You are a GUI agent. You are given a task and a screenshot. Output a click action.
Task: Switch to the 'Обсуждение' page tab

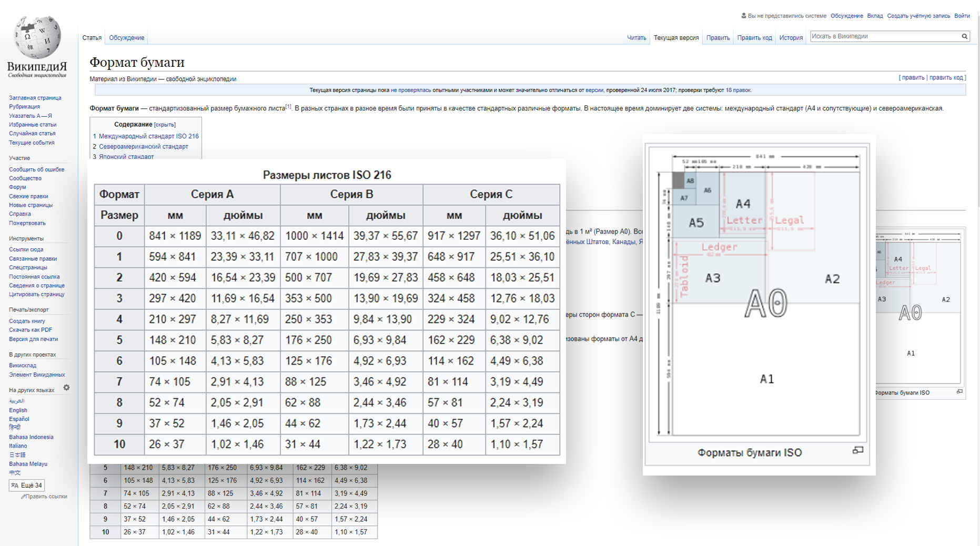[x=126, y=38]
